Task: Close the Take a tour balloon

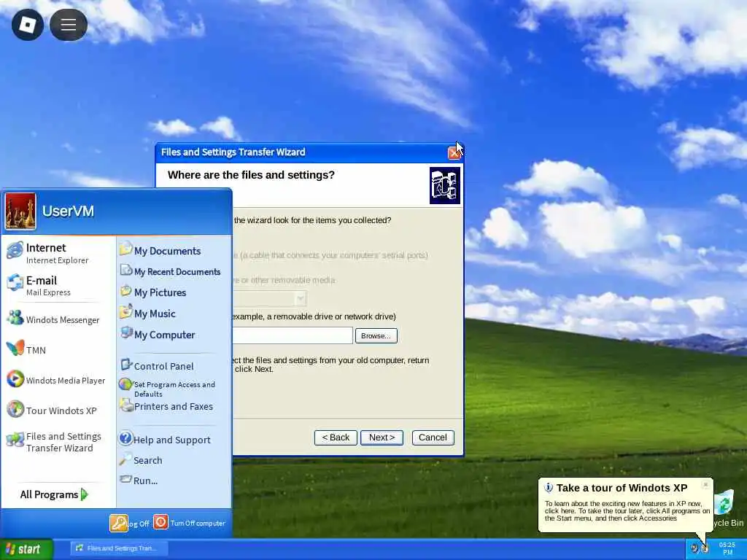Action: 705,485
